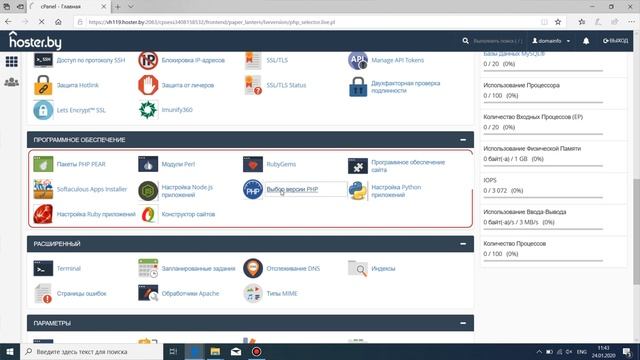The width and height of the screenshot is (640, 360).
Task: Click the taskbar recording app icon
Action: pos(256,352)
